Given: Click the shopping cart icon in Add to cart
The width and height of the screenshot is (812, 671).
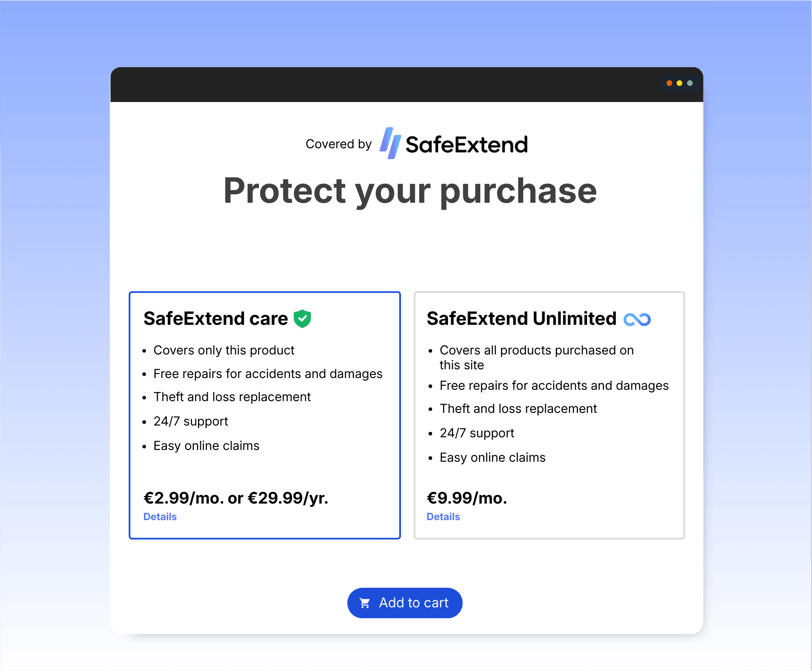Looking at the screenshot, I should tap(365, 603).
